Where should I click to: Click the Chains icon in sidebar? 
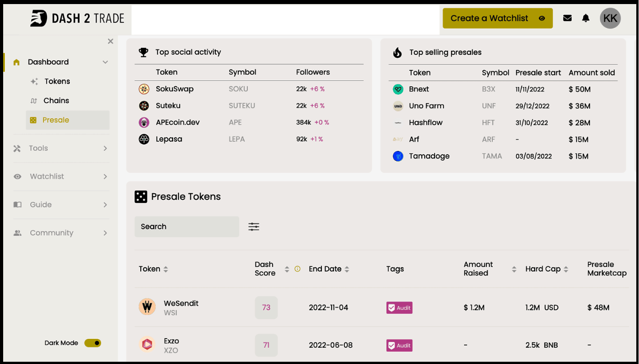coord(33,101)
